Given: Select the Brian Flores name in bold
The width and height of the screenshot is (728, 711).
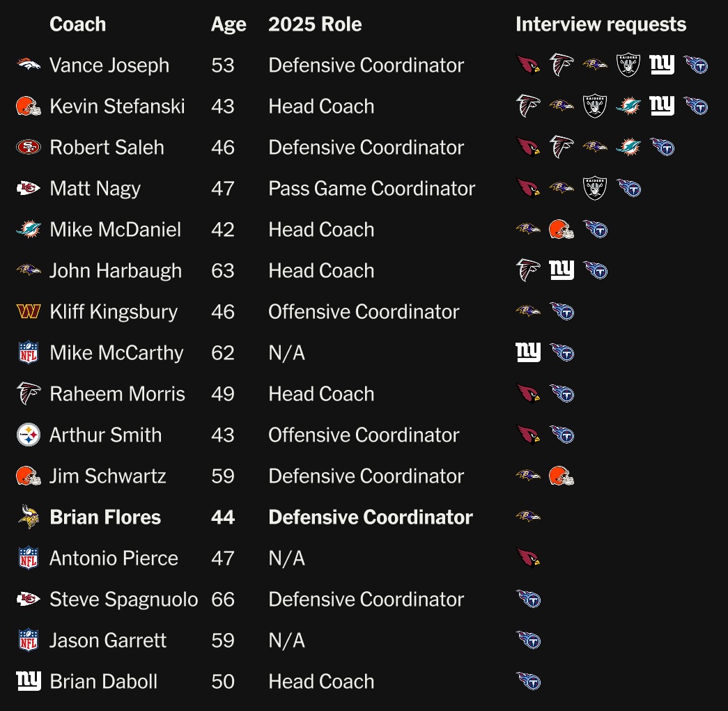Looking at the screenshot, I should pos(105,517).
